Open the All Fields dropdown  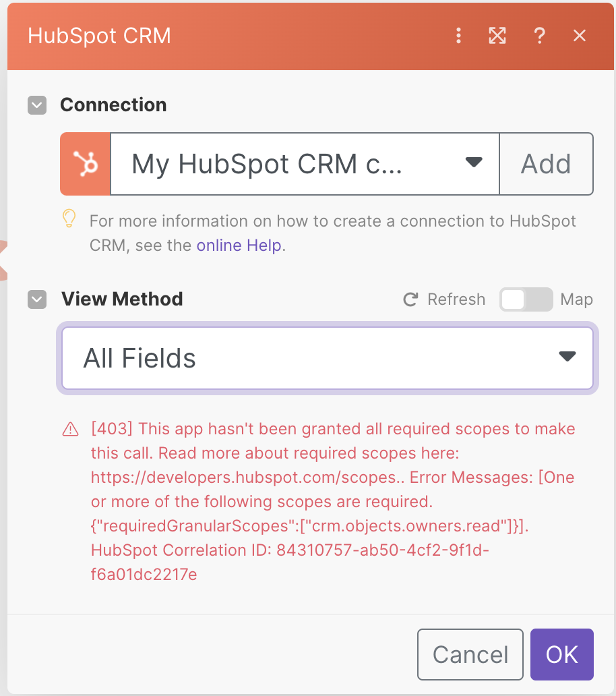pos(566,357)
